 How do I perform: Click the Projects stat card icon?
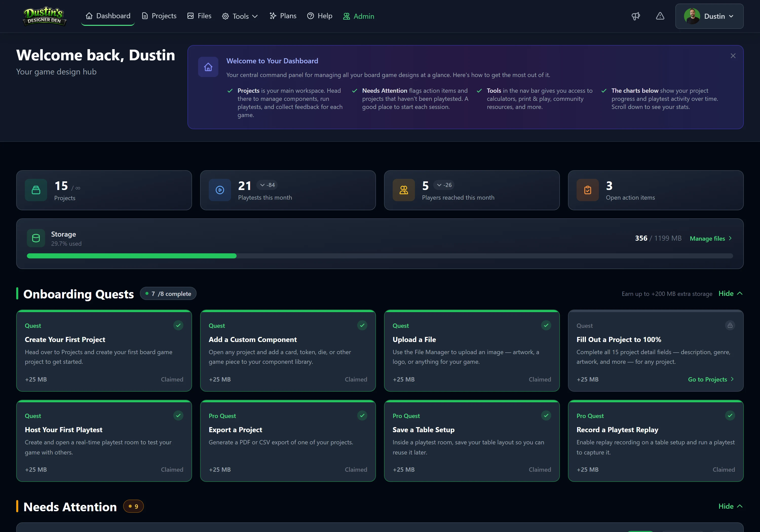36,190
